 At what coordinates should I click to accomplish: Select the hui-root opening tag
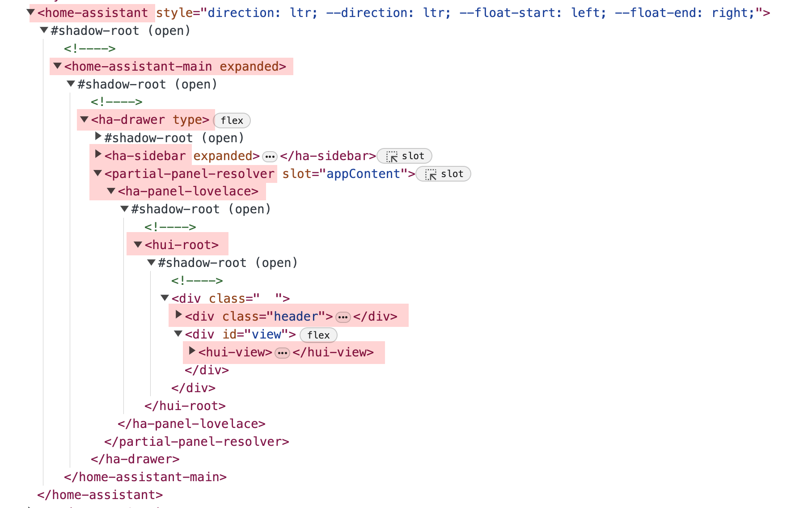tap(182, 245)
